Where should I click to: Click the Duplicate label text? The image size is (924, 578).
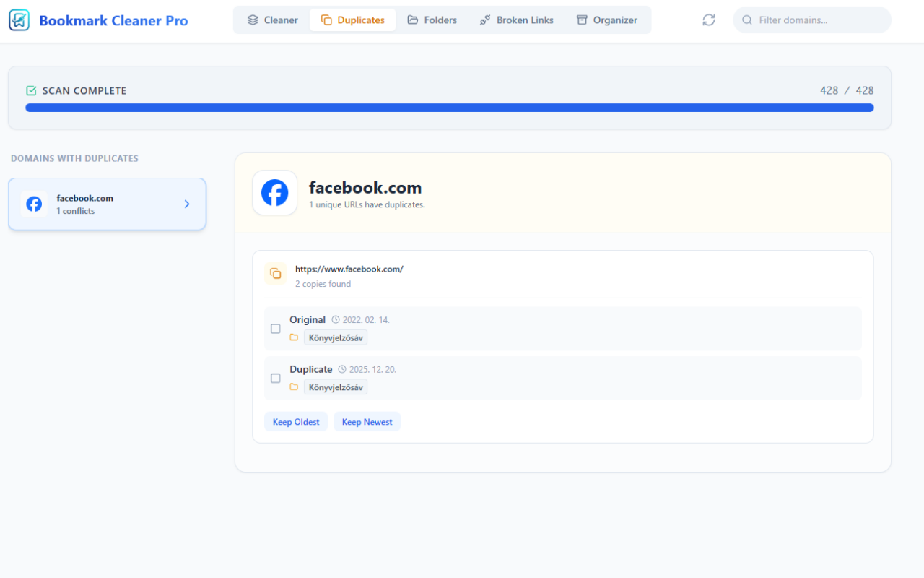(x=311, y=369)
